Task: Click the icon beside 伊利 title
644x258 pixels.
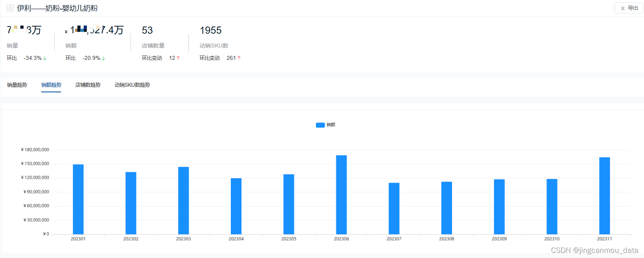Action: pyautogui.click(x=10, y=8)
